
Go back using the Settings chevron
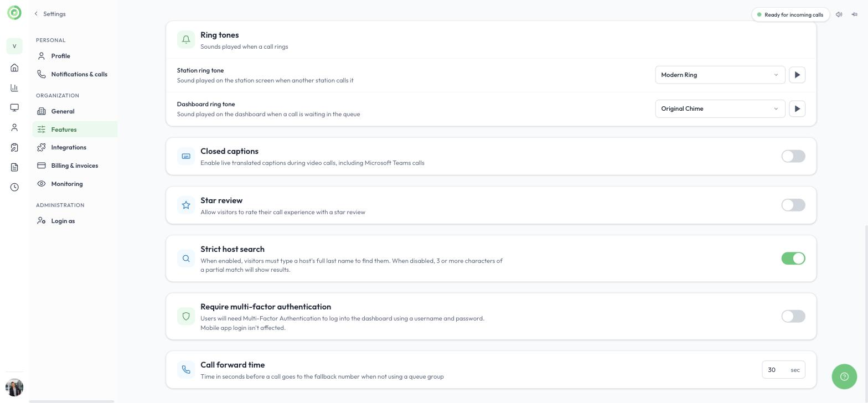[x=36, y=14]
